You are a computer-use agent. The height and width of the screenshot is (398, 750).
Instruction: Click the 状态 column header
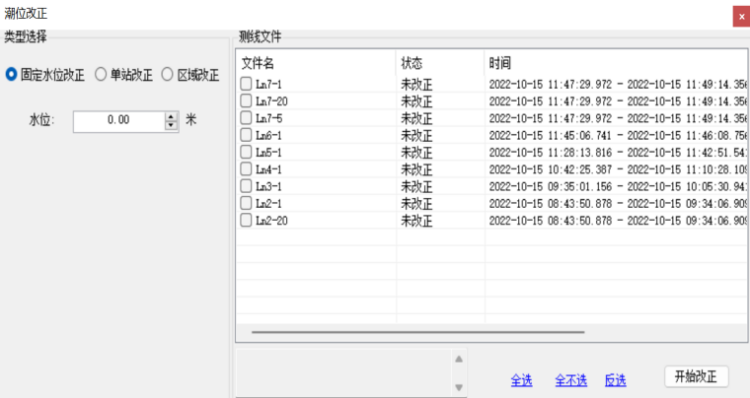[441, 63]
